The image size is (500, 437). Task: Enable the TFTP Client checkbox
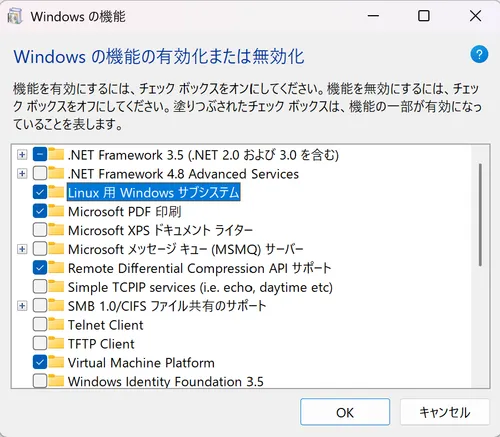(x=40, y=343)
